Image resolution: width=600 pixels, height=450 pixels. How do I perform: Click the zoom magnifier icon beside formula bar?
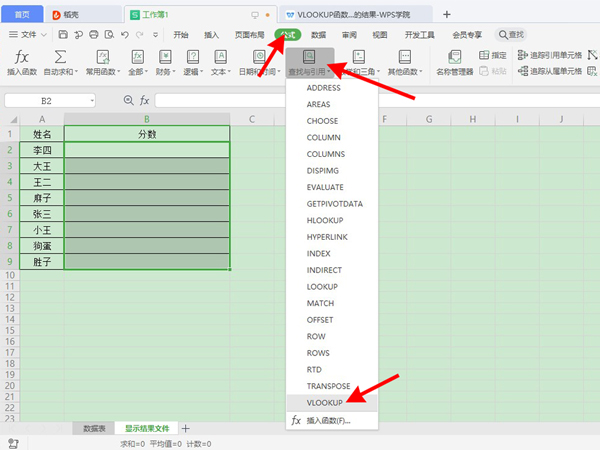pos(128,100)
